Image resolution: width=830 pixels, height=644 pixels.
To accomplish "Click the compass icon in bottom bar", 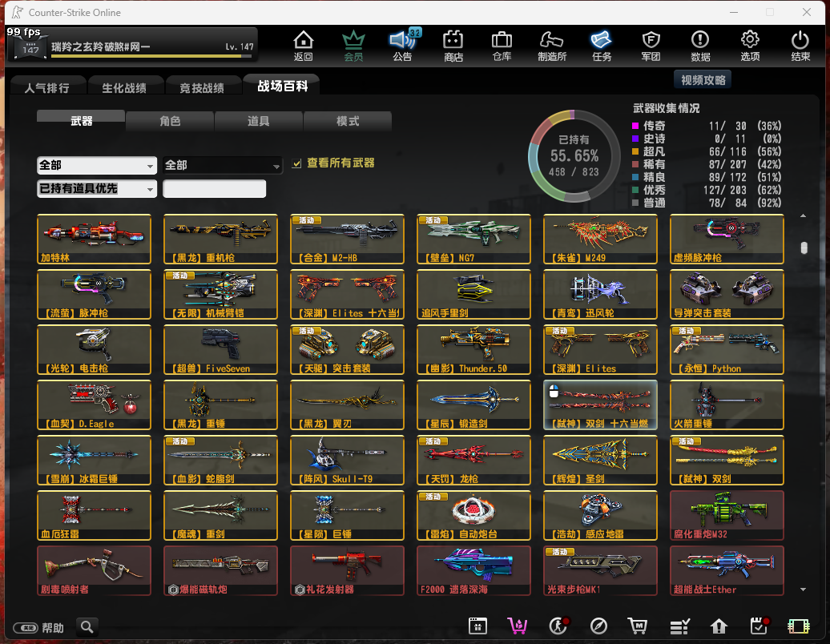I will [598, 626].
